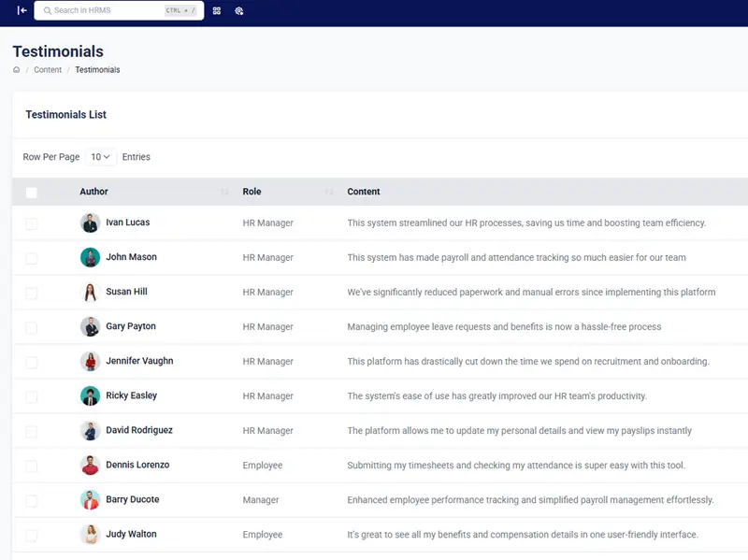The width and height of the screenshot is (748, 560).
Task: Sort table by the Content column header
Action: 364,192
